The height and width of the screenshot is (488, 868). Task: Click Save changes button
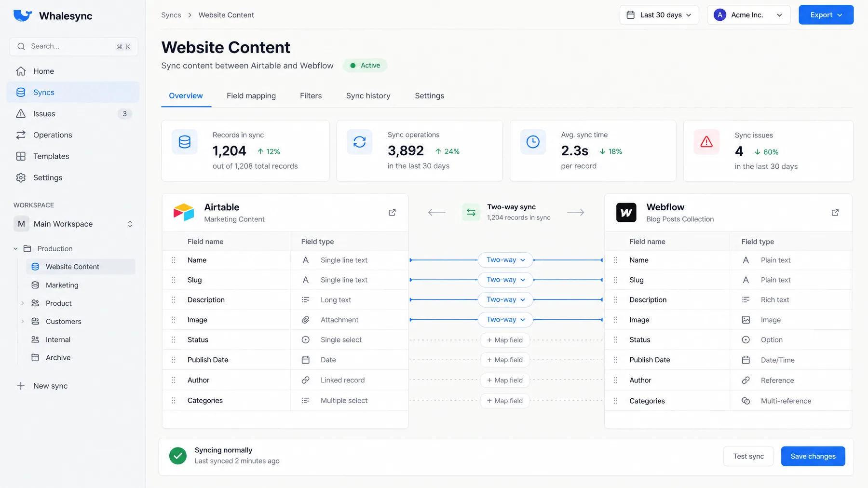[813, 456]
